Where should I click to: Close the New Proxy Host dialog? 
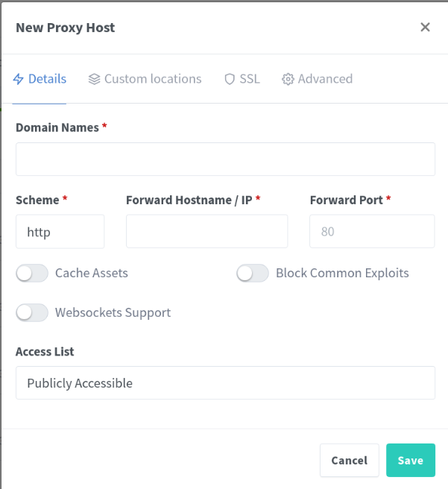tap(425, 28)
